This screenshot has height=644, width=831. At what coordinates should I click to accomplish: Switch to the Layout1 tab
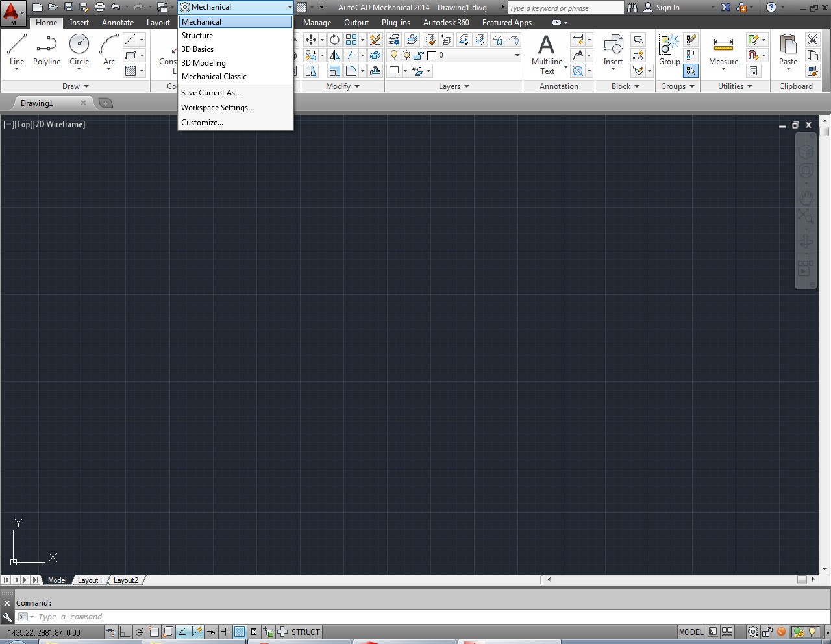[90, 580]
